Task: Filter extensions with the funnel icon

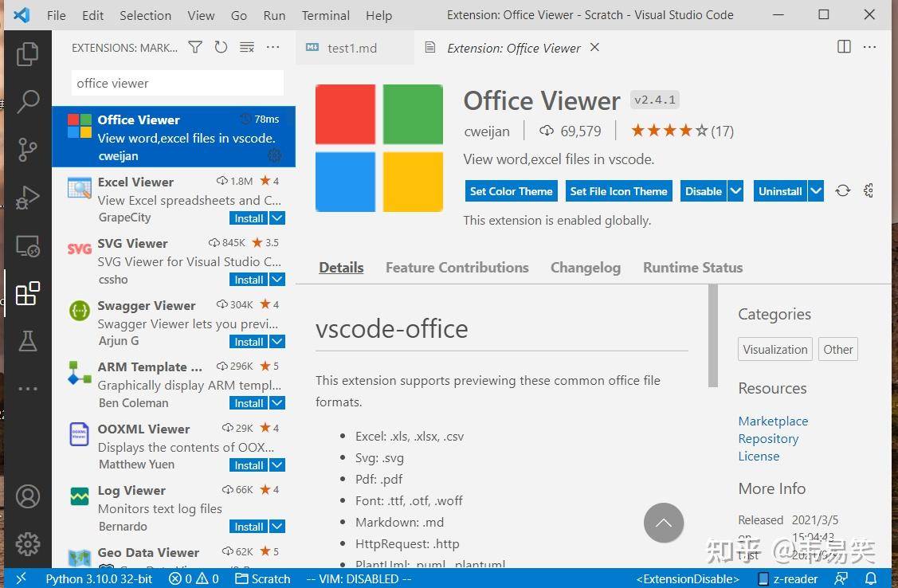Action: tap(195, 48)
